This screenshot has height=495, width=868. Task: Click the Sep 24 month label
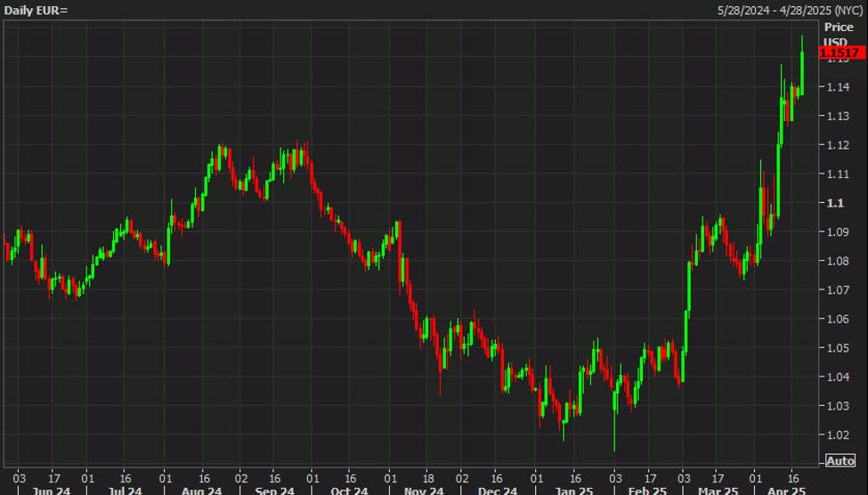pos(275,490)
